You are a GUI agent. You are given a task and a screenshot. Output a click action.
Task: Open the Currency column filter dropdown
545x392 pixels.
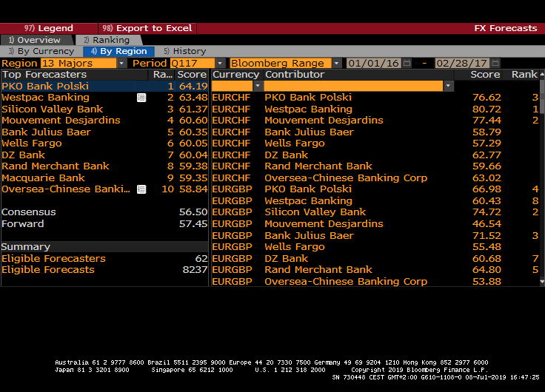(x=258, y=87)
